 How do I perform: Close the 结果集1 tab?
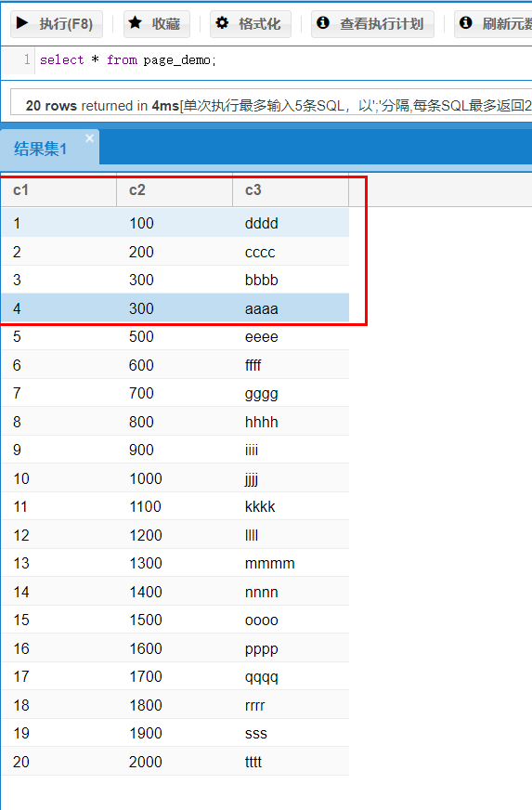pos(90,138)
